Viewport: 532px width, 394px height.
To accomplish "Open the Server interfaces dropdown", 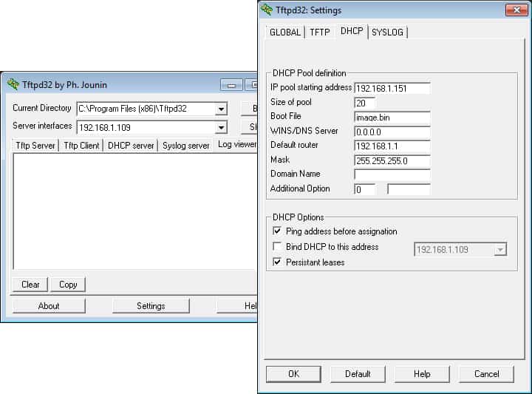I will click(x=221, y=127).
